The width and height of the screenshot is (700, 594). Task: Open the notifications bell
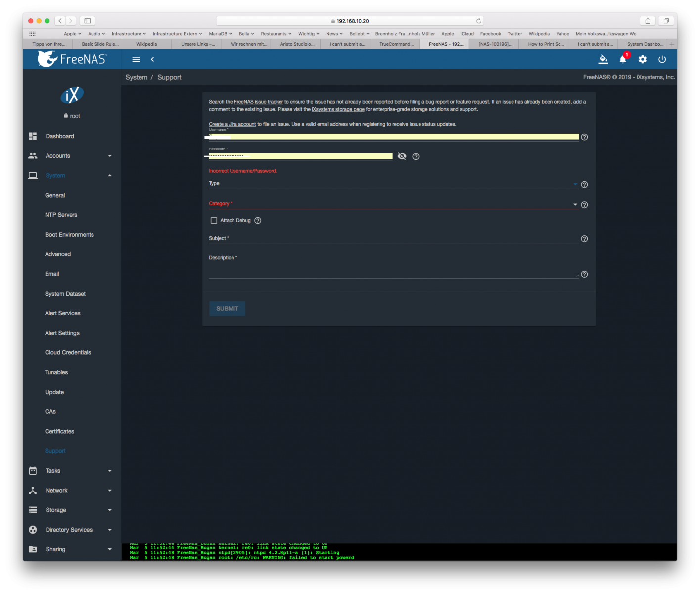623,59
